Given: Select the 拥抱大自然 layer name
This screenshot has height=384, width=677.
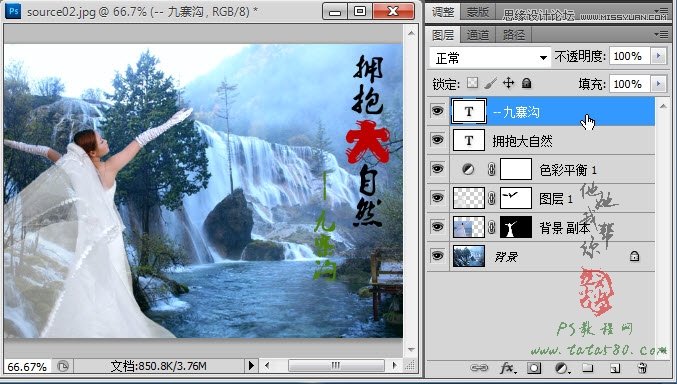Looking at the screenshot, I should [522, 141].
